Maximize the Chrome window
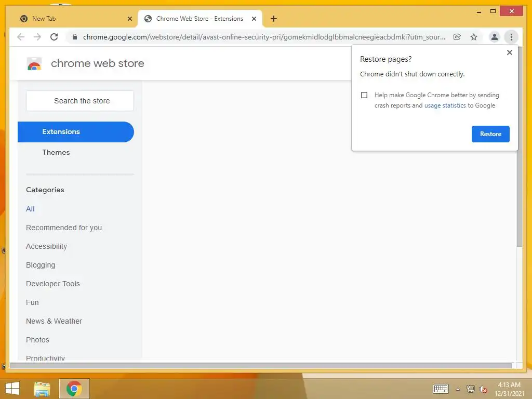Viewport: 532px width, 399px height. coord(493,11)
